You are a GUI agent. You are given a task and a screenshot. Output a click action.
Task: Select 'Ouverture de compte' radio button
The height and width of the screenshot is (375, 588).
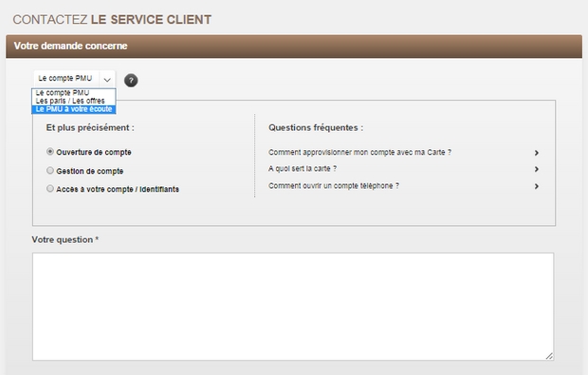point(50,152)
